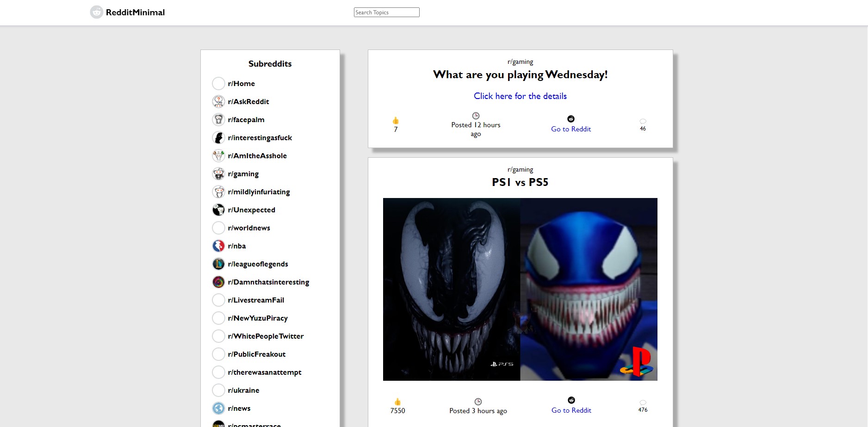The image size is (868, 427).
Task: Click comments bubble icon showing 46
Action: [x=643, y=121]
